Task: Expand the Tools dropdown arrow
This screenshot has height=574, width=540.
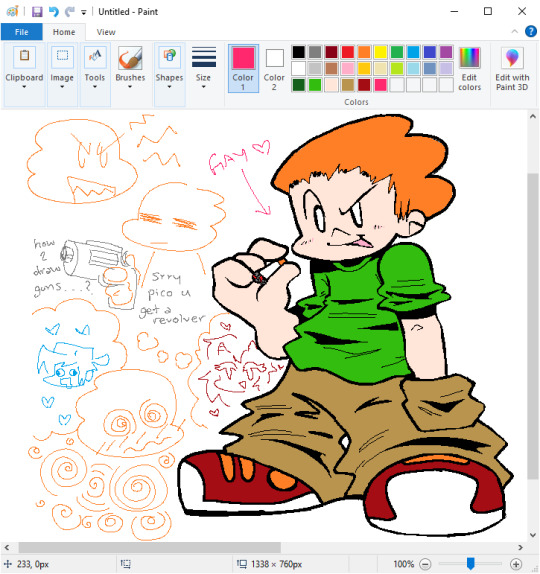Action: coord(95,87)
